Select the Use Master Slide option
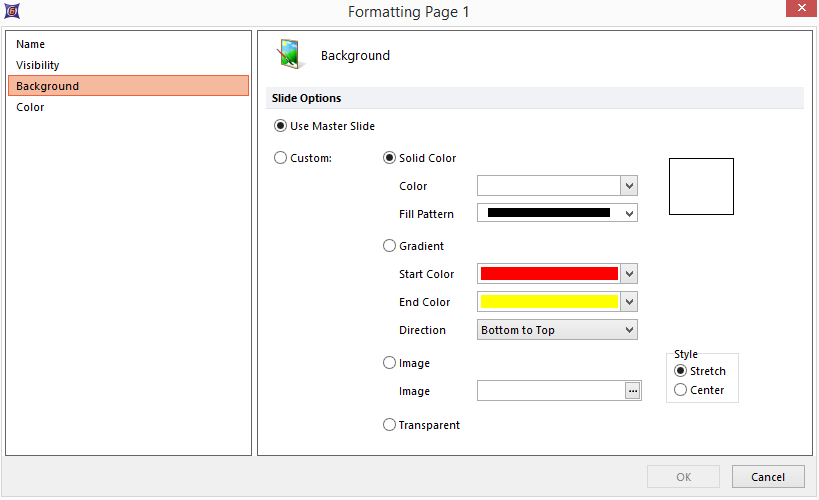The image size is (819, 500). pos(280,126)
